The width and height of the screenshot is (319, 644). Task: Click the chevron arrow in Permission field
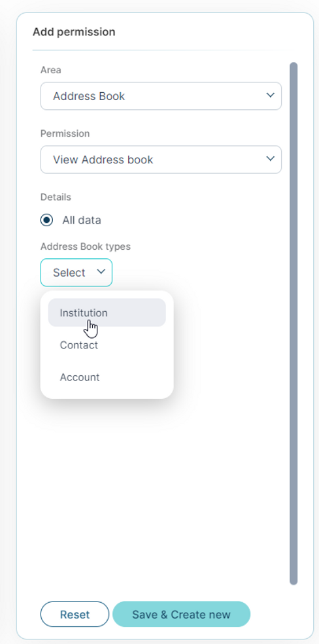click(x=270, y=158)
